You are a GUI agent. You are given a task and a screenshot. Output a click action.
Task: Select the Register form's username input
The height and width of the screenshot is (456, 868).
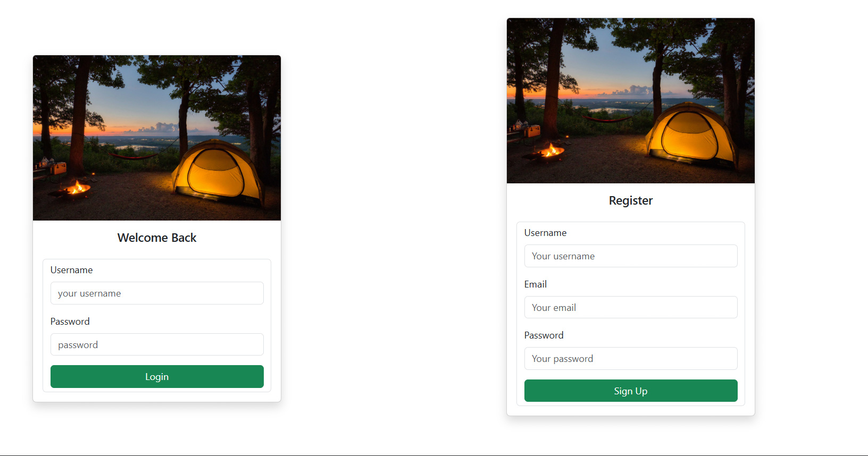(x=631, y=256)
